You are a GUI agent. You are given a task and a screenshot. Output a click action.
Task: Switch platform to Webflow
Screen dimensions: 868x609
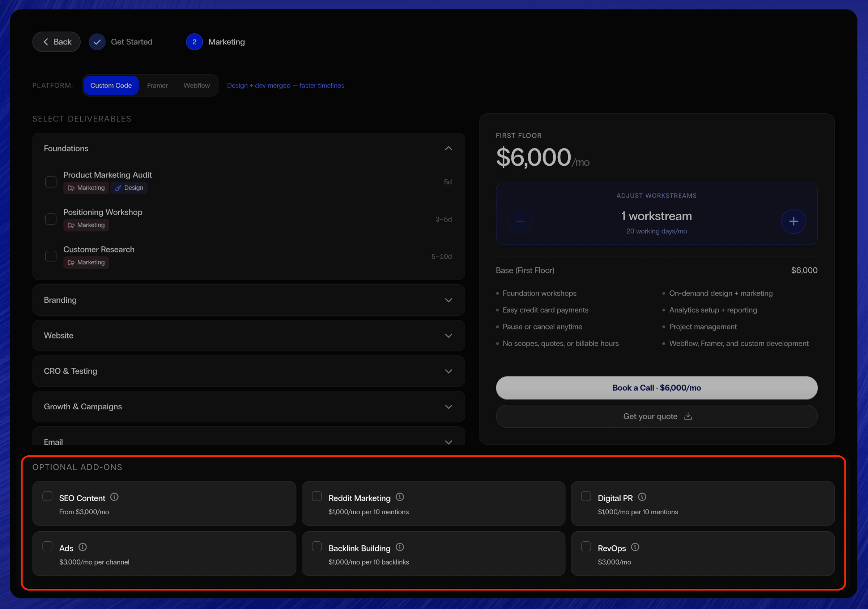[x=196, y=85]
